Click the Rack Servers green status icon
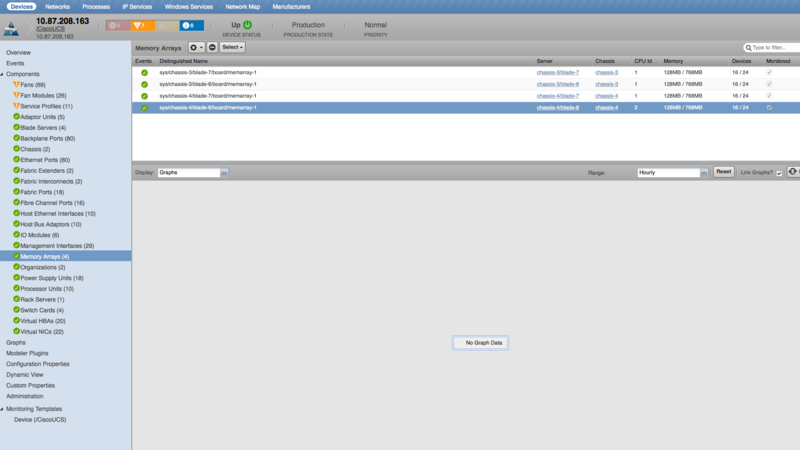 tap(16, 299)
